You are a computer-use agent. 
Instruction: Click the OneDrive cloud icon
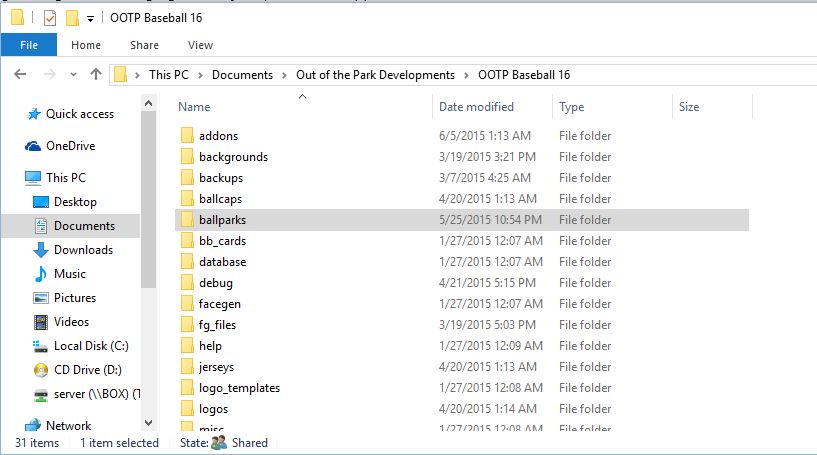[33, 146]
